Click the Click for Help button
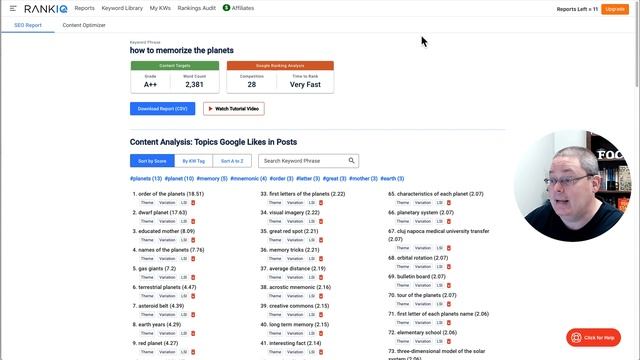 click(x=593, y=338)
